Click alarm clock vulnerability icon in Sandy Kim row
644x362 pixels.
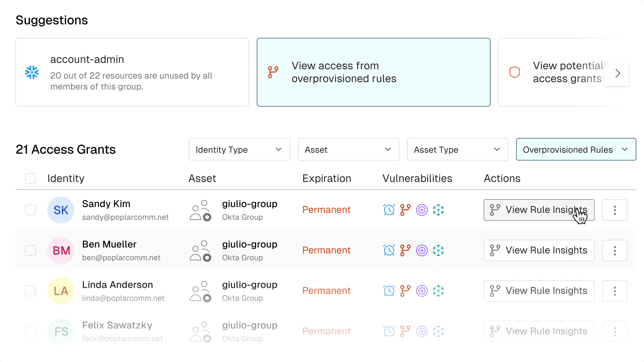click(389, 210)
